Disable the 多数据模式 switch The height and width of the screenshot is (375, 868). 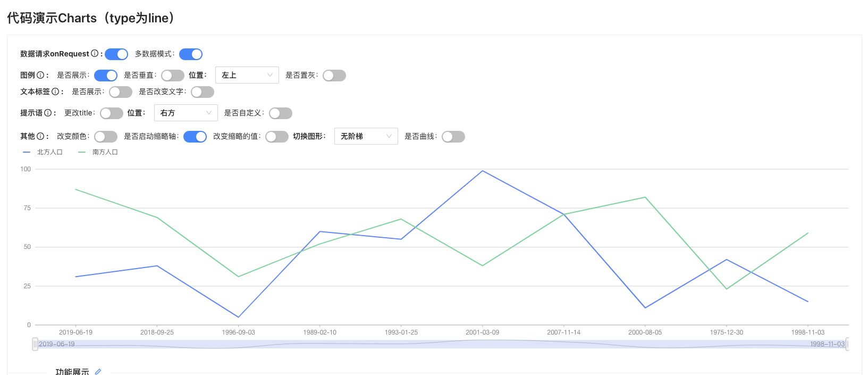click(x=191, y=54)
